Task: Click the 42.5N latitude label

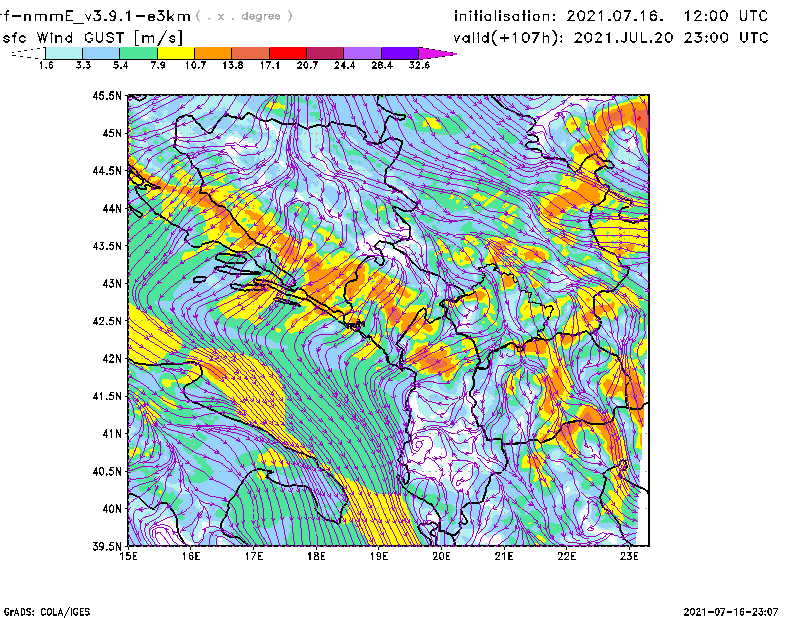Action: coord(107,321)
